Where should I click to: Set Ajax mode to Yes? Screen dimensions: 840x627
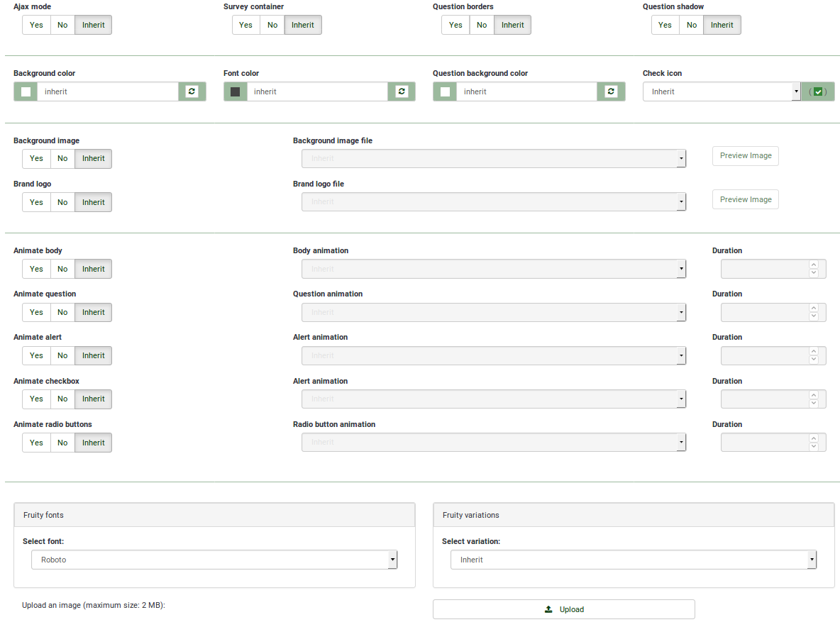coord(36,25)
